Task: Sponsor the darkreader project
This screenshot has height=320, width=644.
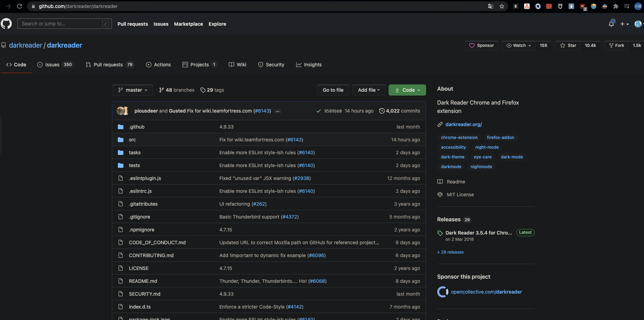Action: pyautogui.click(x=481, y=46)
